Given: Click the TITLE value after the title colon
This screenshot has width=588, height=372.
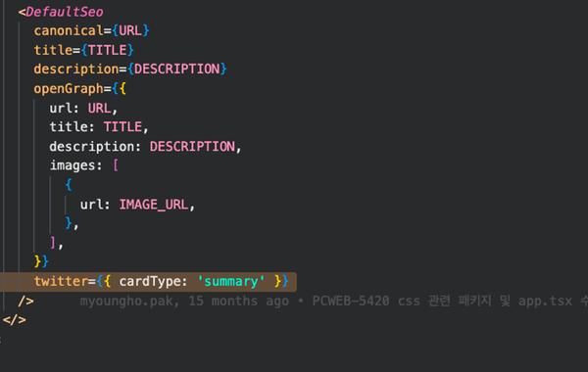Looking at the screenshot, I should [123, 127].
